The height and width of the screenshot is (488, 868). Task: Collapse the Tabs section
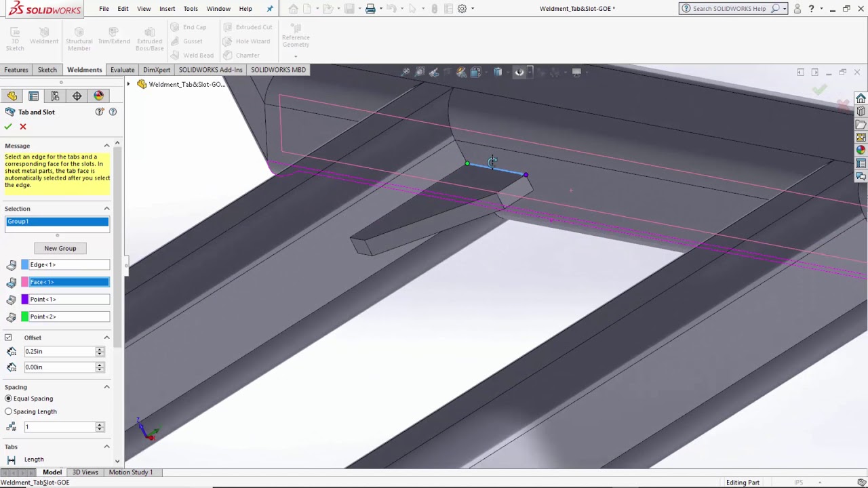(106, 447)
